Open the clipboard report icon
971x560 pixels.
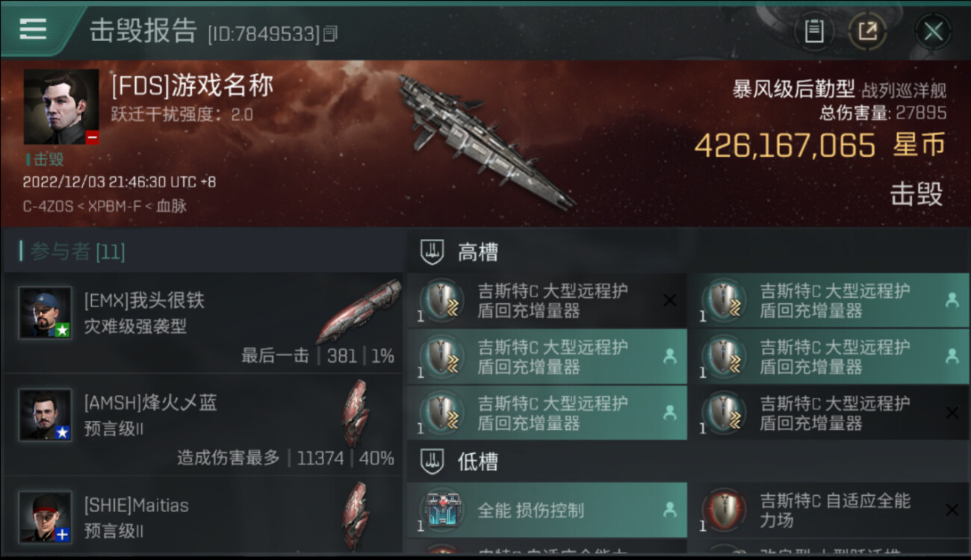(x=813, y=31)
